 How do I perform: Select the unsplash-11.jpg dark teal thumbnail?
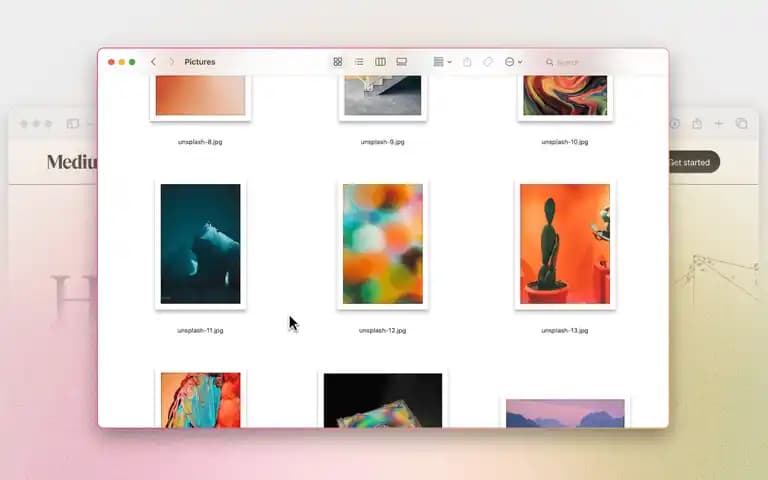(x=200, y=244)
